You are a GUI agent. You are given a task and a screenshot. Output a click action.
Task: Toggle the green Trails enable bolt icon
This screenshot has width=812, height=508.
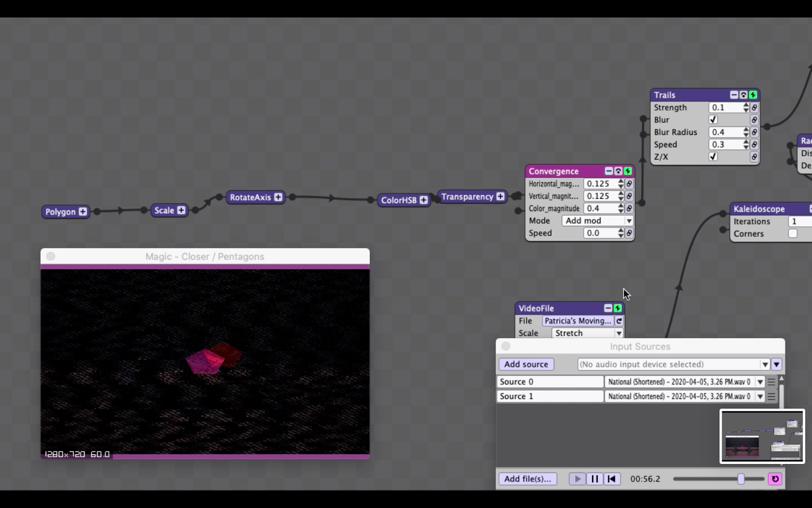753,95
